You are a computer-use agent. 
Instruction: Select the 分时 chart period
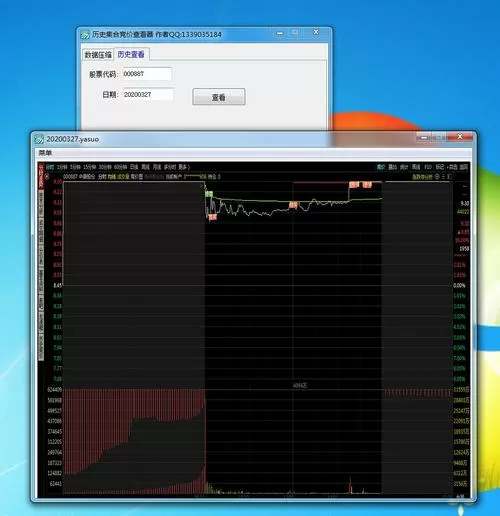pyautogui.click(x=50, y=167)
